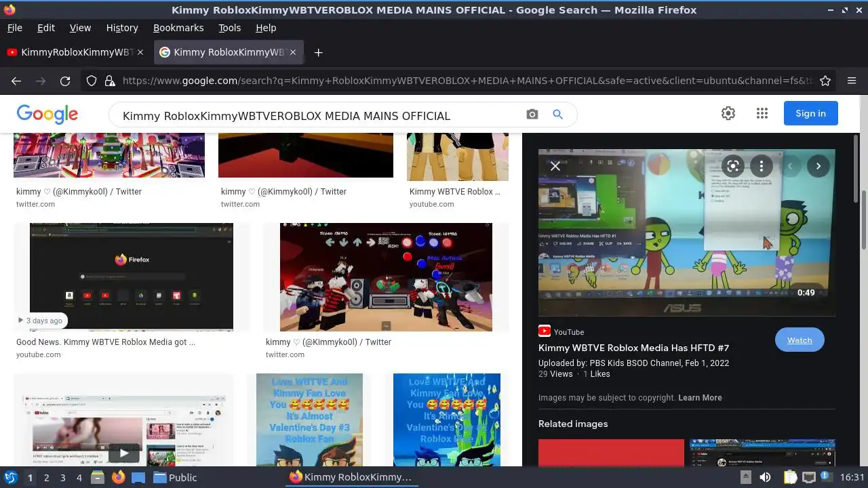Close the Google Search tab

[293, 52]
